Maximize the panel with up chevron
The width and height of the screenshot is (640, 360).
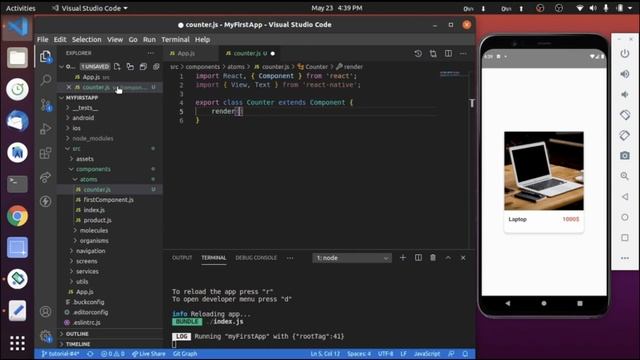tap(448, 258)
